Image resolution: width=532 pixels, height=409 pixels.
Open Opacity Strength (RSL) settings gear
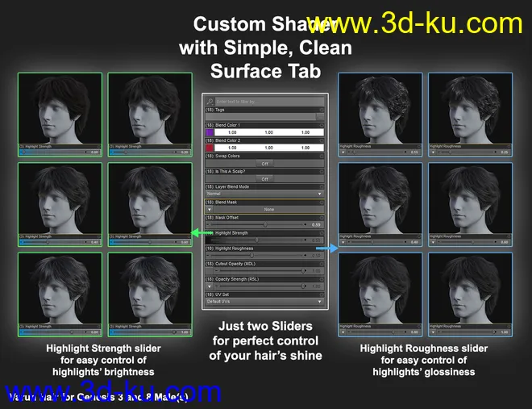click(322, 279)
